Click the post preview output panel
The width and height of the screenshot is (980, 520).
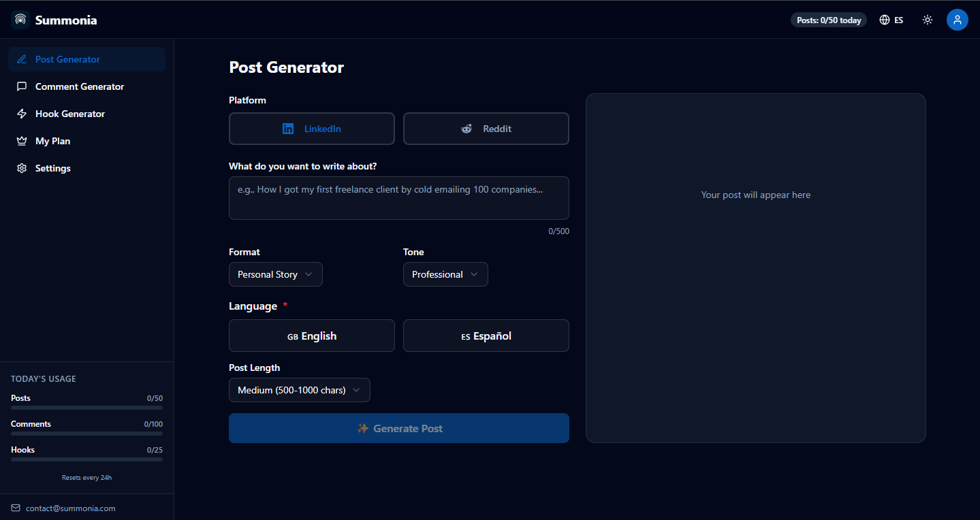point(756,268)
